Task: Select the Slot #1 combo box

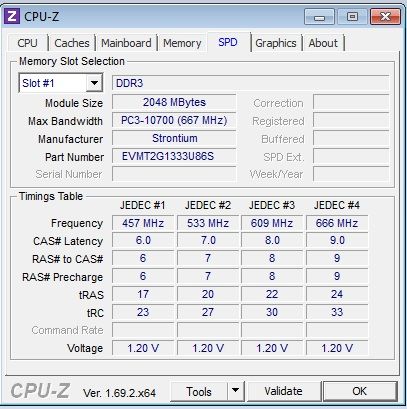Action: tap(61, 83)
